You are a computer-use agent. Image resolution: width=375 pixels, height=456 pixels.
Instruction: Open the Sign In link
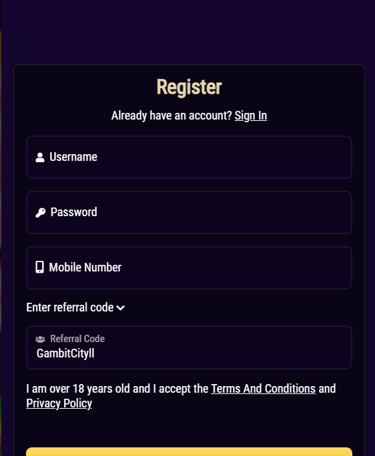click(251, 116)
